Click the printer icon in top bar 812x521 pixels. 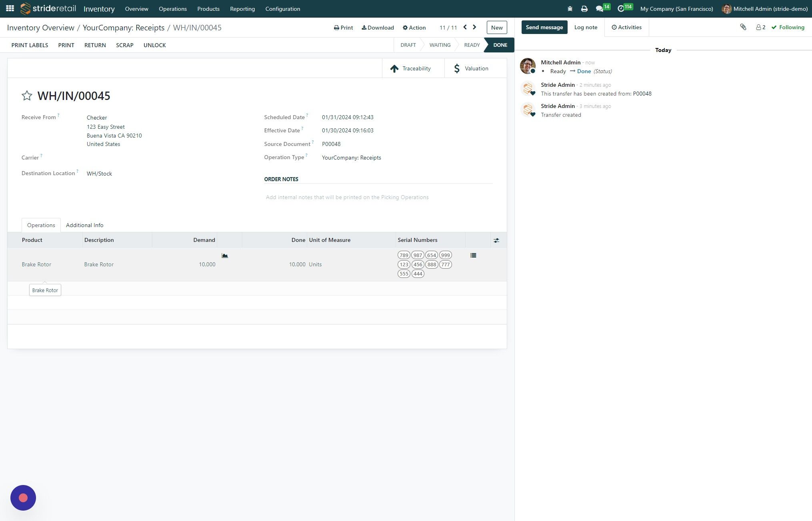584,8
